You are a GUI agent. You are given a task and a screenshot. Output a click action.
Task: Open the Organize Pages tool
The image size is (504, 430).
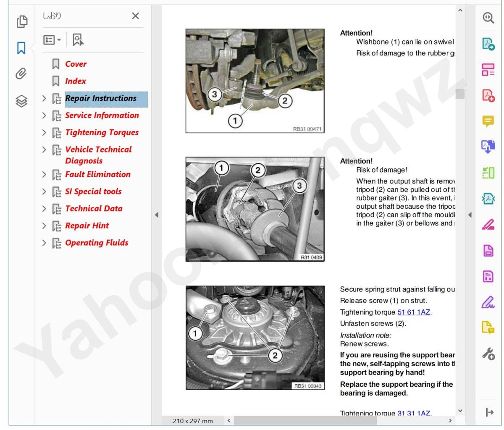point(488,70)
